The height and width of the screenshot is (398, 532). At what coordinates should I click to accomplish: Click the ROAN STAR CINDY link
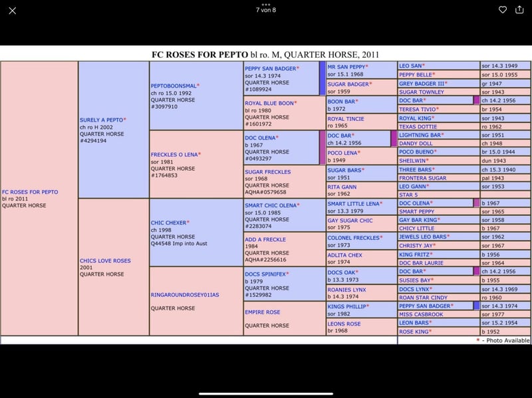(x=424, y=298)
